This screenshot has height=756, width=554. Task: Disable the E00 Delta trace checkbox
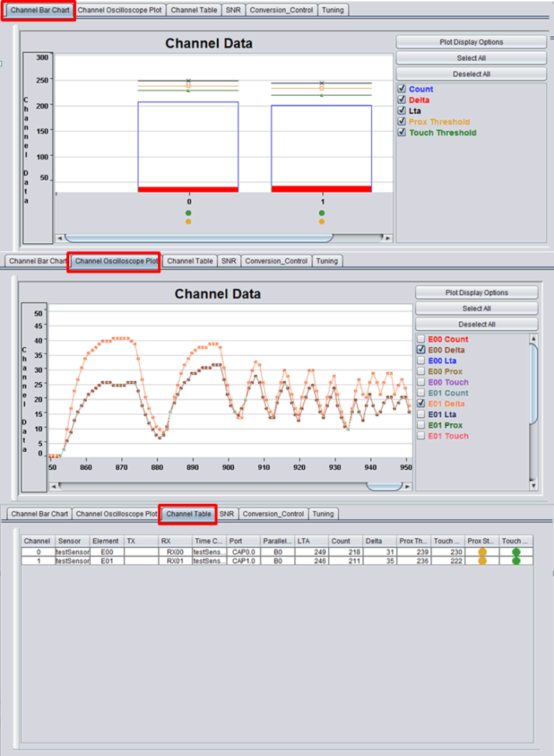[x=421, y=349]
